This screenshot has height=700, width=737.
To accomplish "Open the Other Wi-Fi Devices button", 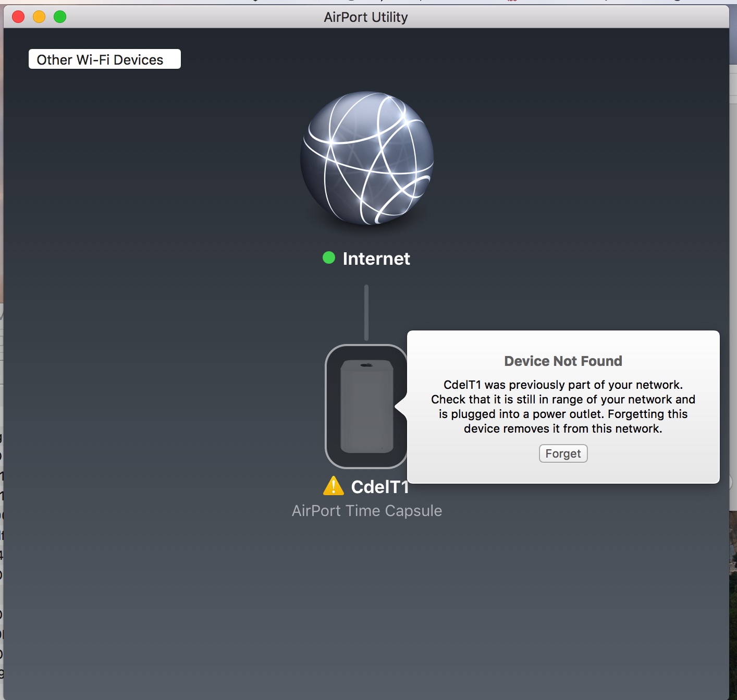I will click(x=105, y=59).
